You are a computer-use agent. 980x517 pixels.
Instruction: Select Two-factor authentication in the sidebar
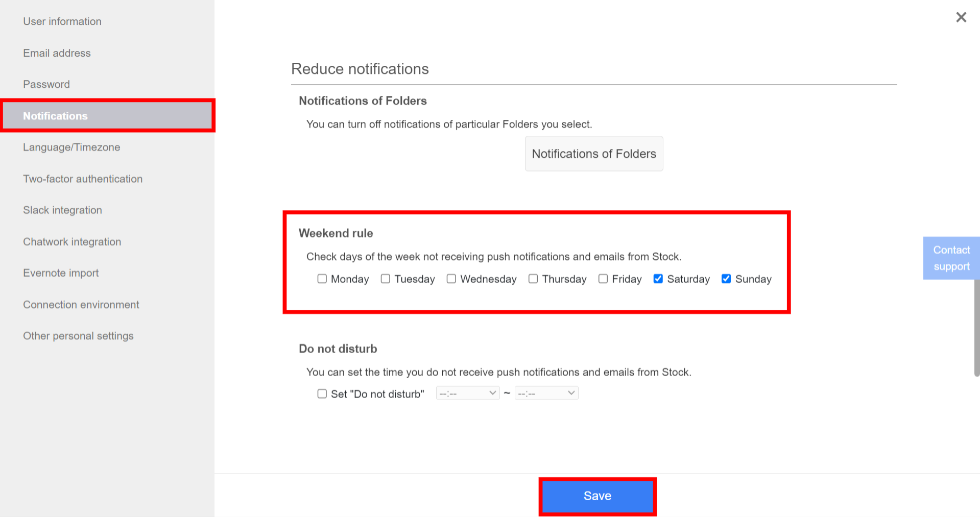pyautogui.click(x=83, y=179)
